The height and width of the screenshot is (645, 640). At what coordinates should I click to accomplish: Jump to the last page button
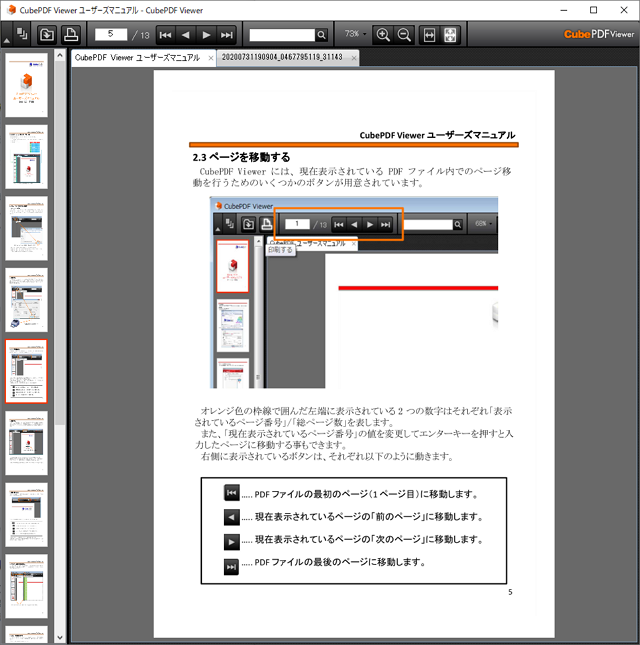[227, 34]
